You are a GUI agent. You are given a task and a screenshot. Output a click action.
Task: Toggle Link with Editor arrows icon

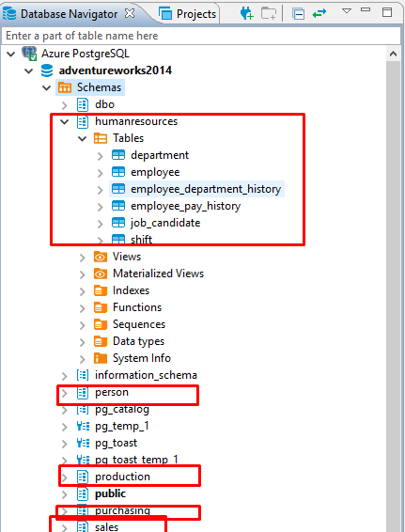coord(319,13)
